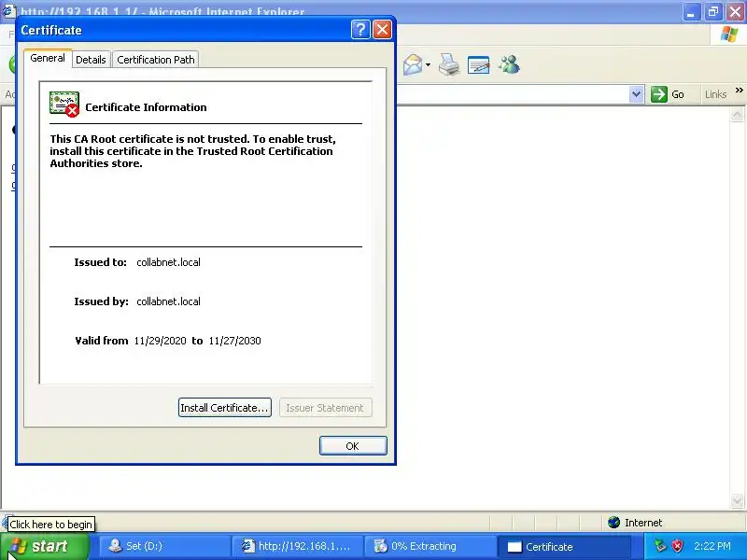This screenshot has height=560, width=747.
Task: Confirm the Certificate dialog with OK
Action: point(353,446)
